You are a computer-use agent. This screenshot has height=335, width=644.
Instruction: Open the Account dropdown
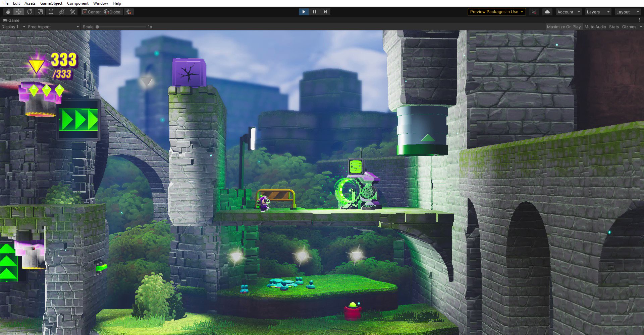click(x=569, y=12)
